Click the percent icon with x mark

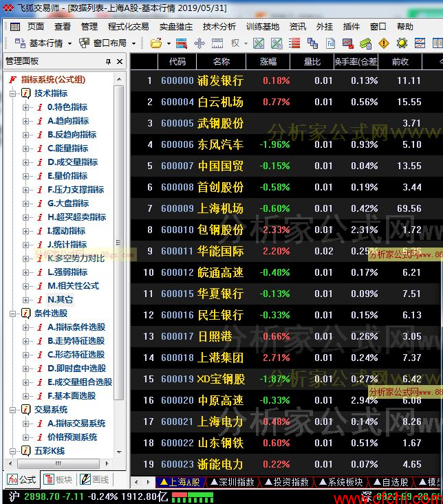pos(277,43)
